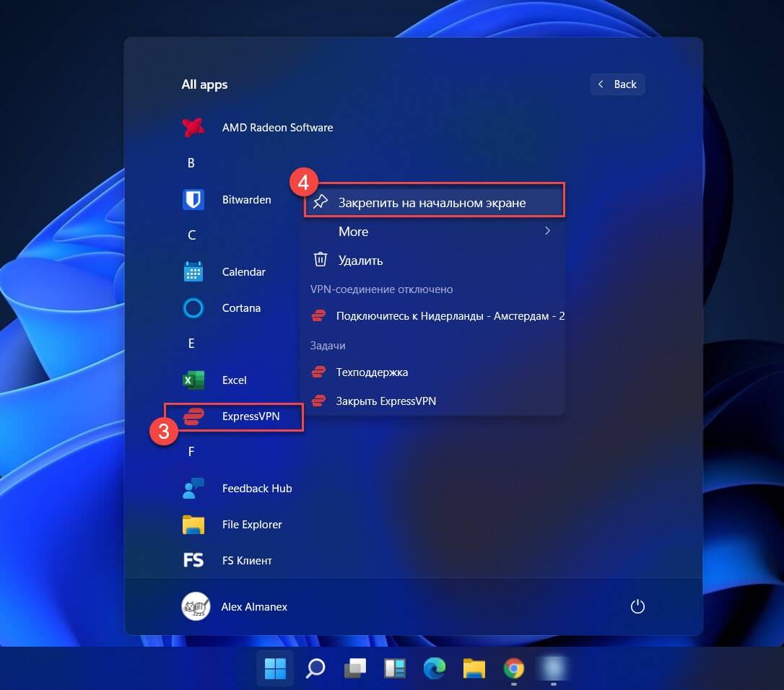The height and width of the screenshot is (690, 784).
Task: Jump via the letter F header
Action: (191, 452)
